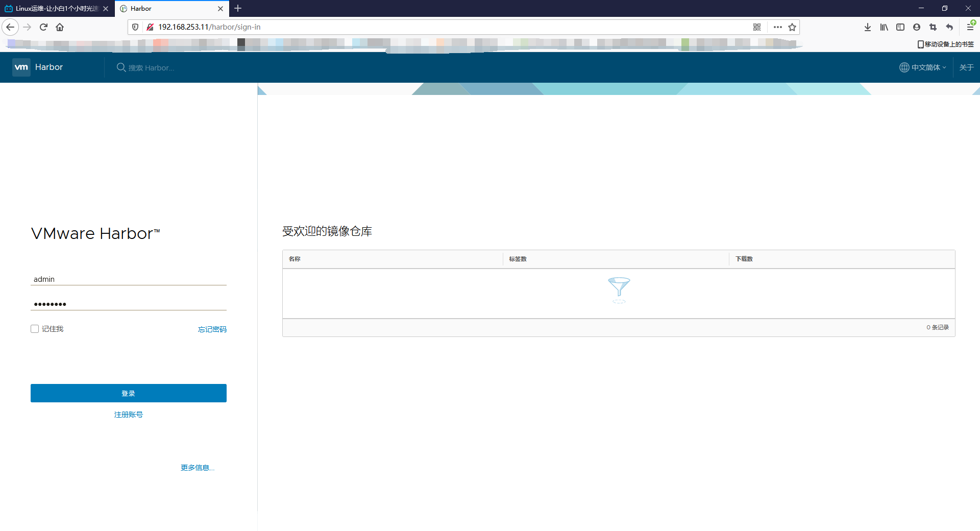Sort by the 名称 column header

pyautogui.click(x=295, y=259)
